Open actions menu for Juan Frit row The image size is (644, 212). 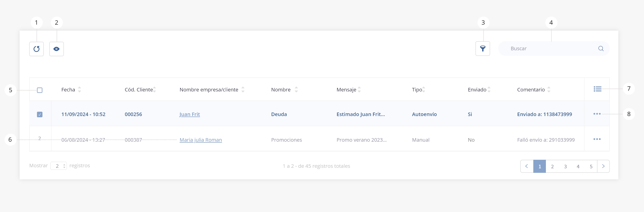coord(597,114)
